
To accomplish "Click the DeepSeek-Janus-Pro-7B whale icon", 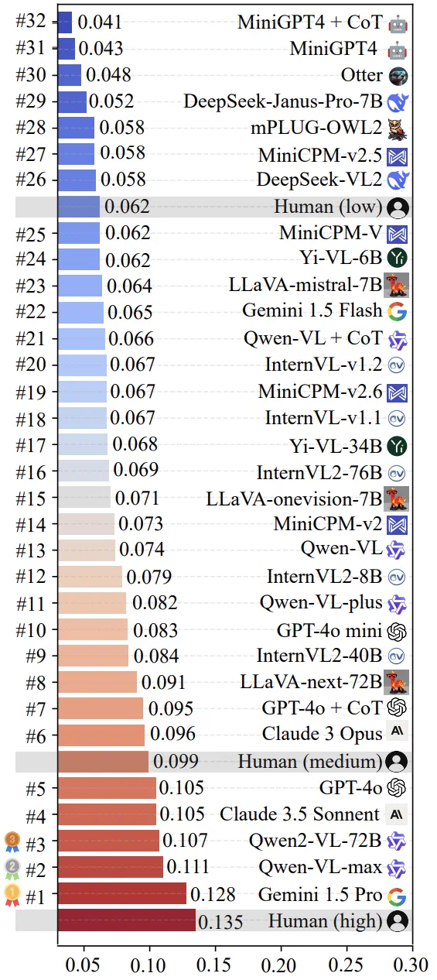I will click(398, 101).
